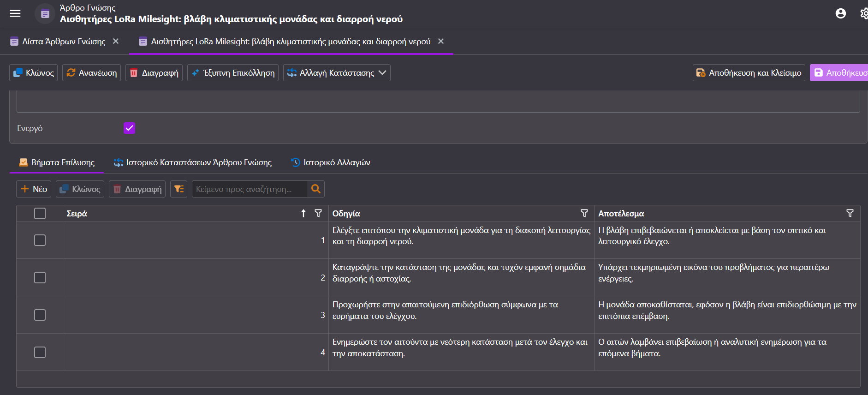
Task: Select the checkbox for step row 4
Action: [x=40, y=352]
